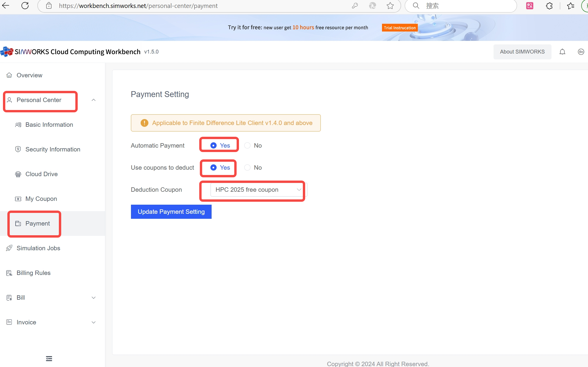This screenshot has width=588, height=367.
Task: Select Yes for Automatic Payment
Action: [220, 146]
